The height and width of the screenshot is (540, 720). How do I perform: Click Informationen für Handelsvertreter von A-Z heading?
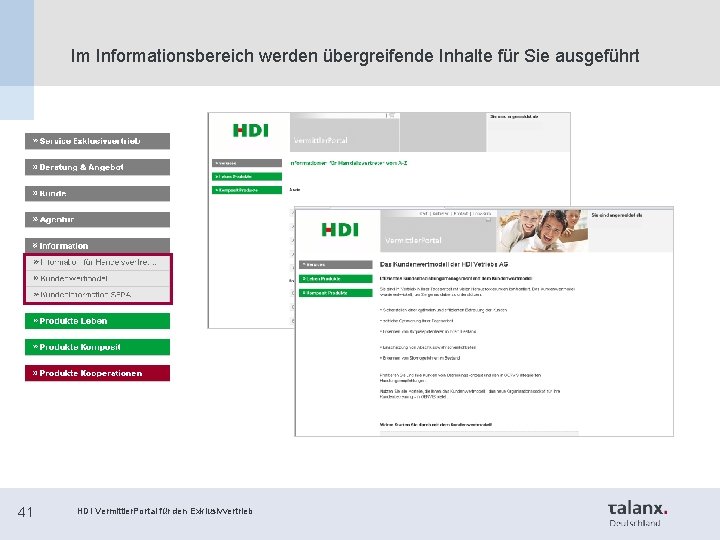tap(349, 163)
